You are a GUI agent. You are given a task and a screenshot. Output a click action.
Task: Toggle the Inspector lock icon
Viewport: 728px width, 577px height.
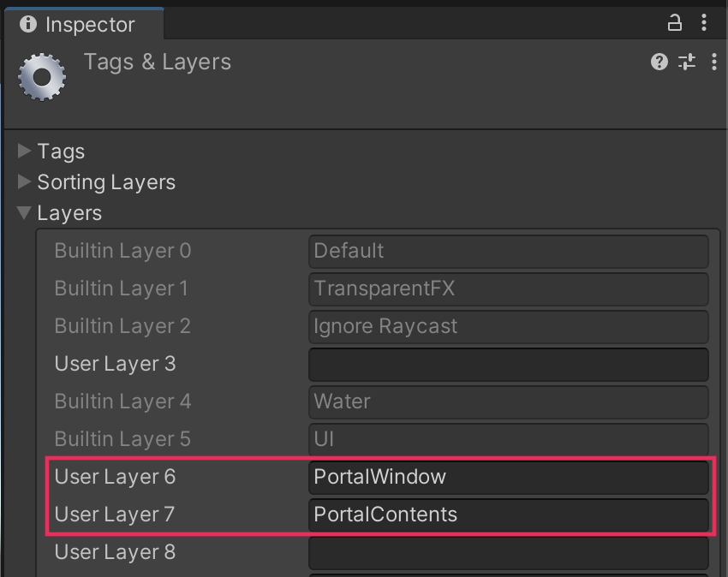675,23
